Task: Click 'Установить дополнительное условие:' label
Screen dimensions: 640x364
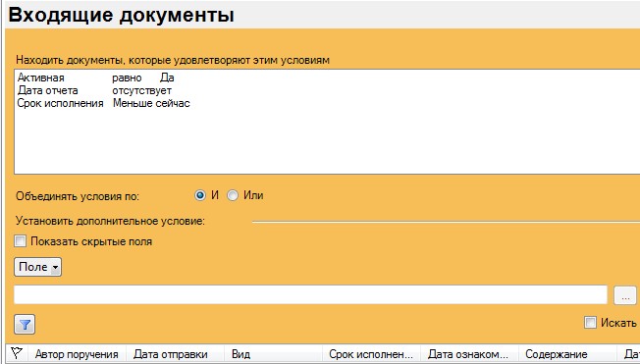Action: pos(110,221)
